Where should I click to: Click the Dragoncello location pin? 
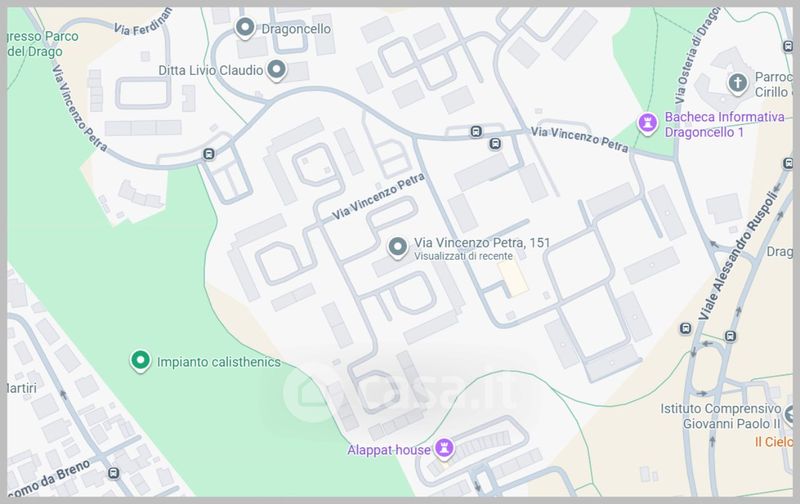pos(245,28)
